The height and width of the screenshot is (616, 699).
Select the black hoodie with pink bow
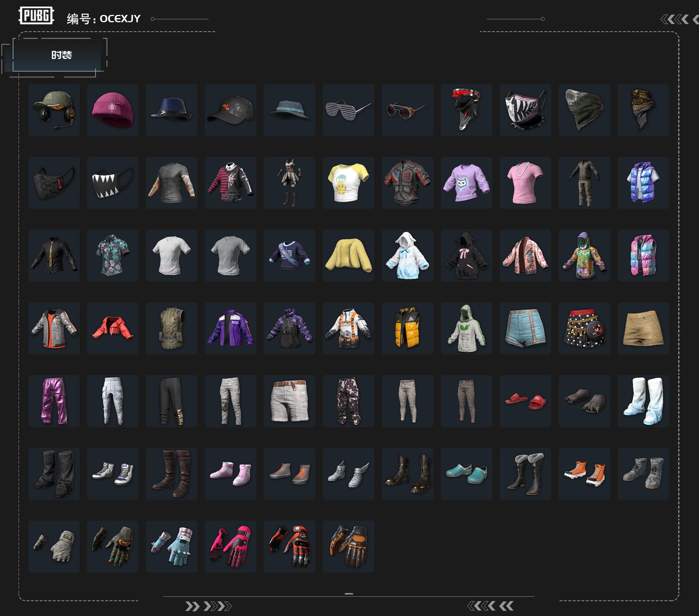pos(467,256)
